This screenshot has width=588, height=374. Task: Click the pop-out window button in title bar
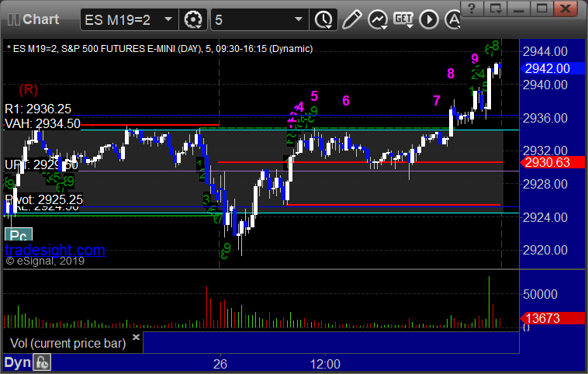click(496, 9)
